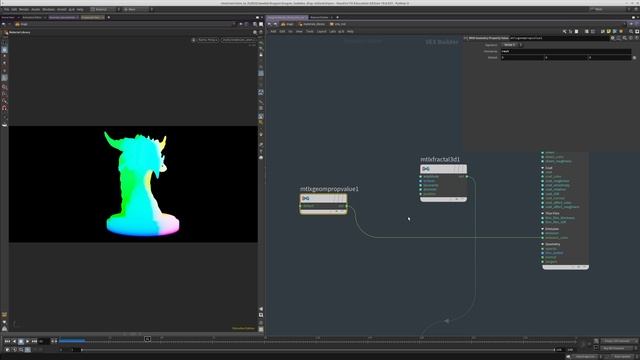Click the network editor search magnifier icon
Screen dimensions: 640x360
coord(631,31)
